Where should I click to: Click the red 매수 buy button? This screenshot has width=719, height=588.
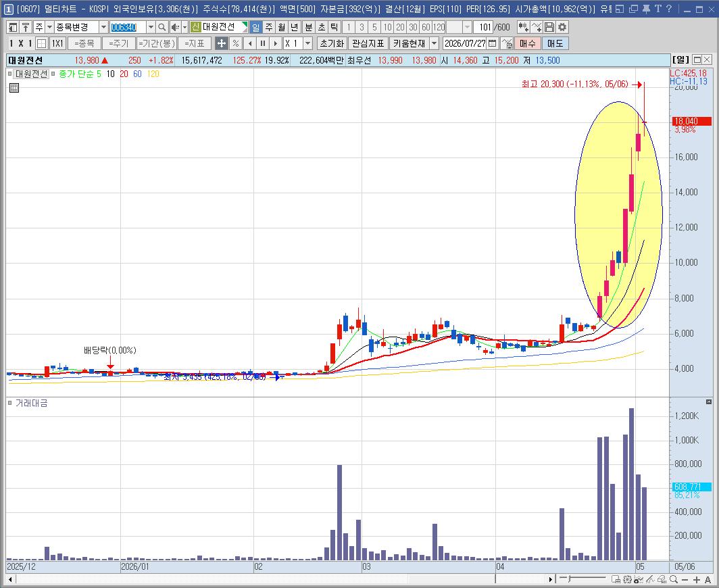pyautogui.click(x=527, y=43)
